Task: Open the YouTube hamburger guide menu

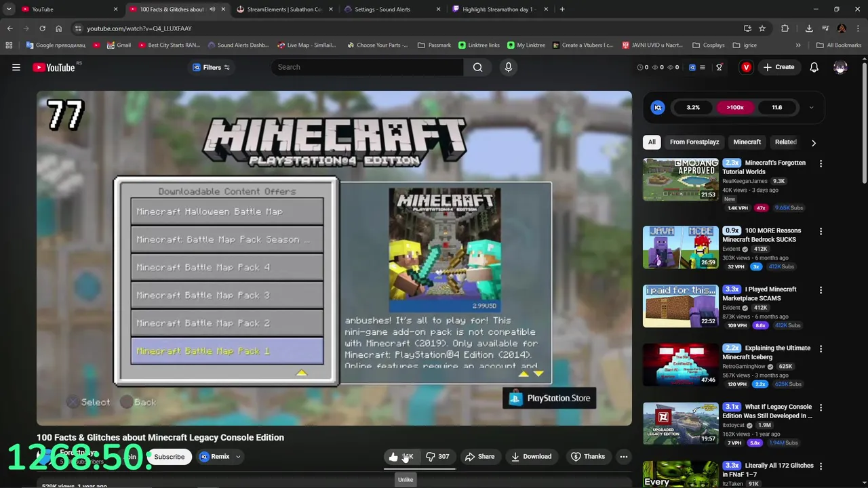Action: (x=16, y=67)
